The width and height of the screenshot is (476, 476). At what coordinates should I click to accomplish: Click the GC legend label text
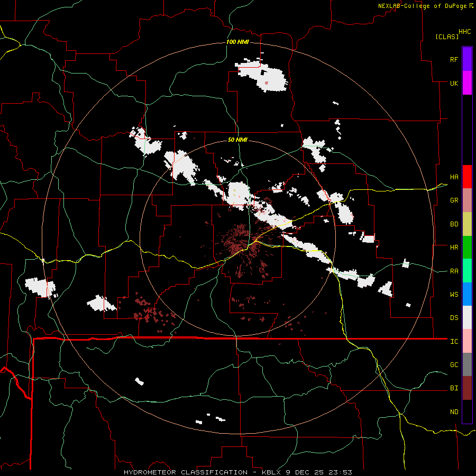click(454, 365)
